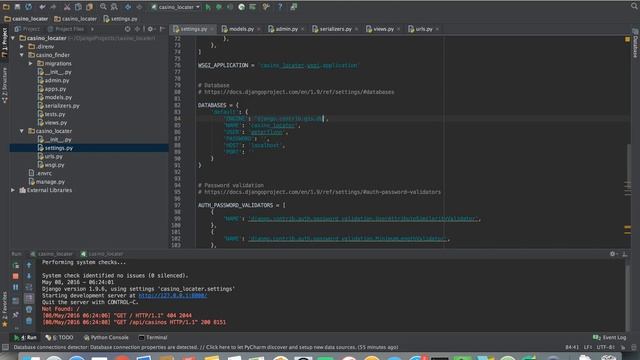Screen dimensions: 640x360
Task: Open the development server URL link
Action: coord(173,296)
